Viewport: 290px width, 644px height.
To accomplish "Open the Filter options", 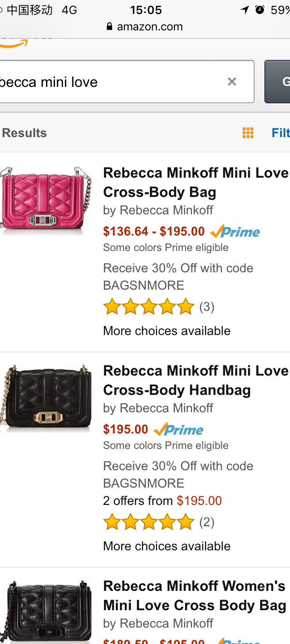I will point(280,133).
